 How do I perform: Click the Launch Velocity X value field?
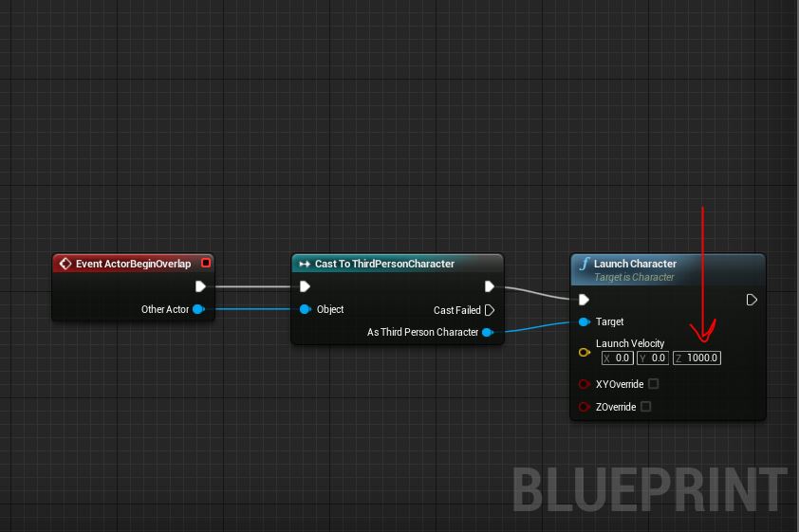[x=617, y=358]
